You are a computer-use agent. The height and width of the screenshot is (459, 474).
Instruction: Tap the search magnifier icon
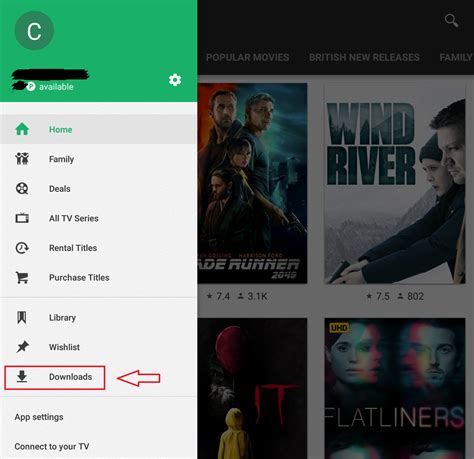click(451, 20)
